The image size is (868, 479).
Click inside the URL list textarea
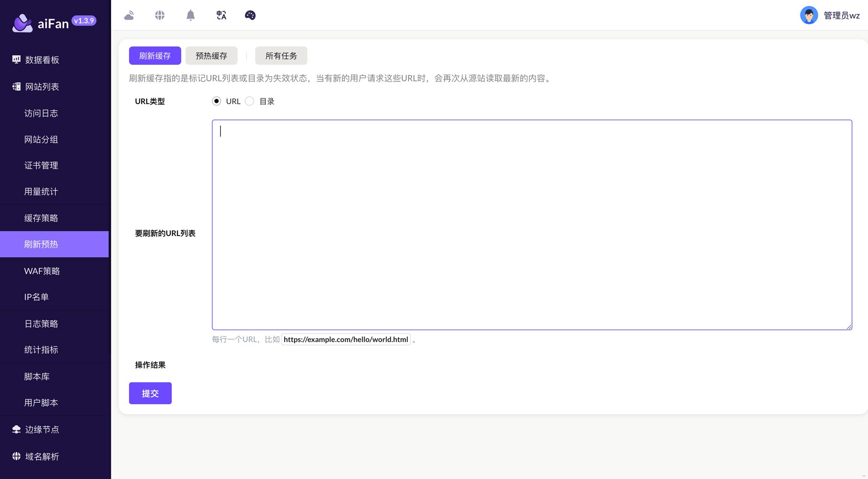click(x=532, y=225)
